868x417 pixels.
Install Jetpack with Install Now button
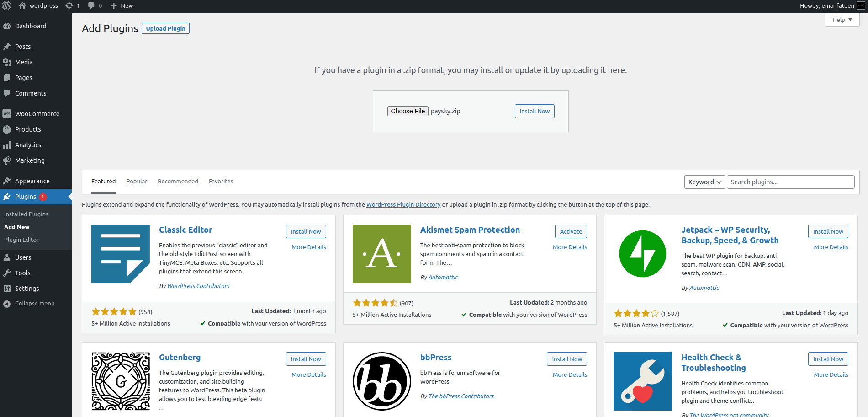pos(828,231)
